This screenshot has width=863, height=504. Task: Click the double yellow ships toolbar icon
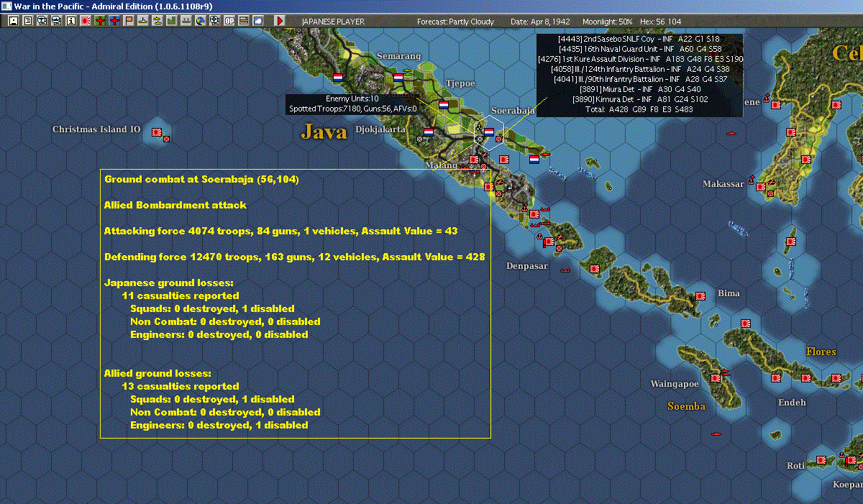tap(157, 22)
